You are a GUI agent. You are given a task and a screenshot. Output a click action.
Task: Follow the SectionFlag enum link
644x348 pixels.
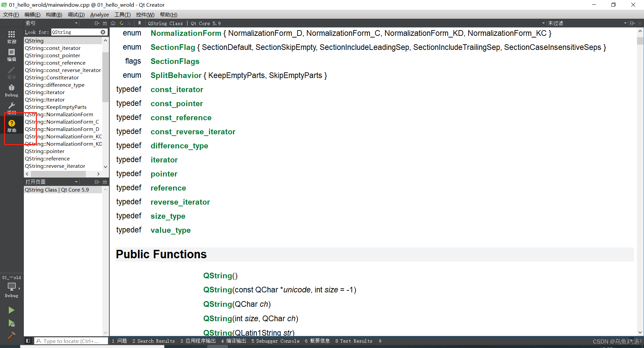pyautogui.click(x=173, y=47)
